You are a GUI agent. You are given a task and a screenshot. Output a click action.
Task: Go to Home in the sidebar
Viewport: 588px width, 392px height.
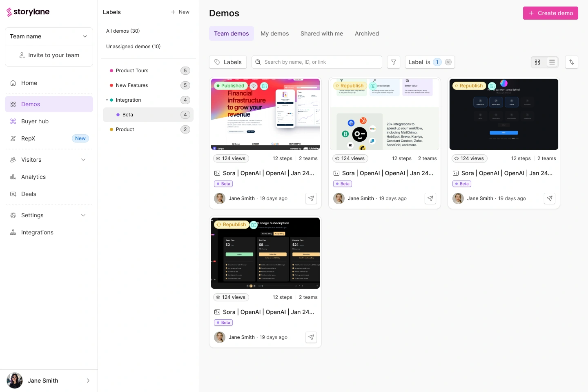click(x=49, y=83)
